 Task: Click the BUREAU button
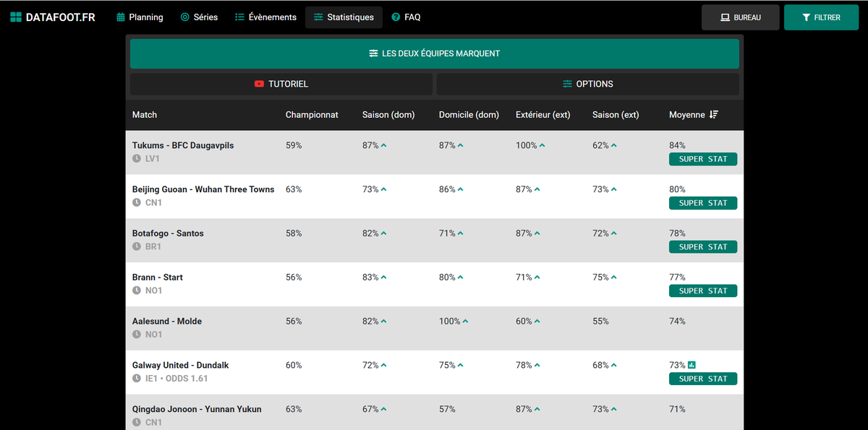741,17
